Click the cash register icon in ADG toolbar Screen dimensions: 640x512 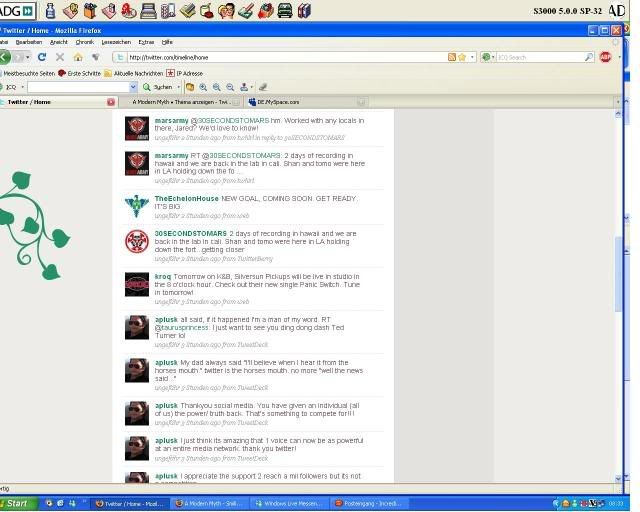coord(148,11)
